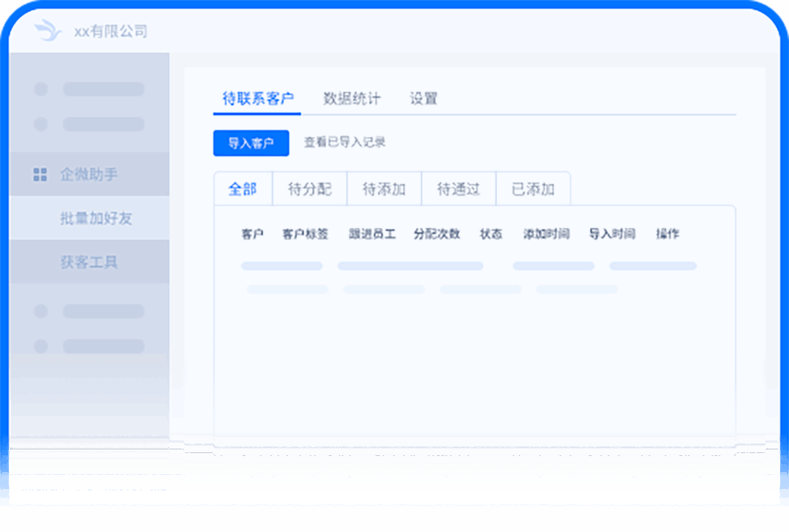Click the 添加时间 column header
Image resolution: width=789 pixels, height=532 pixels.
[x=546, y=234]
